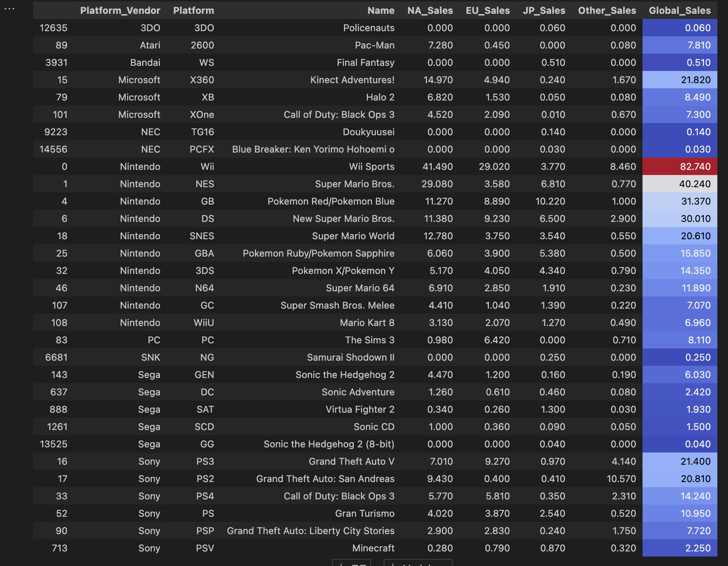Select the Minecraft name cell

[x=373, y=548]
